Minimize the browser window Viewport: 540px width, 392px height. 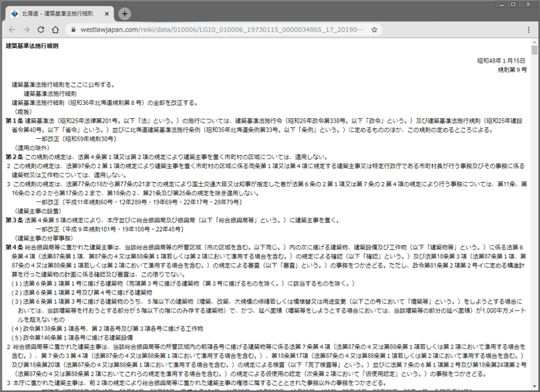point(501,5)
